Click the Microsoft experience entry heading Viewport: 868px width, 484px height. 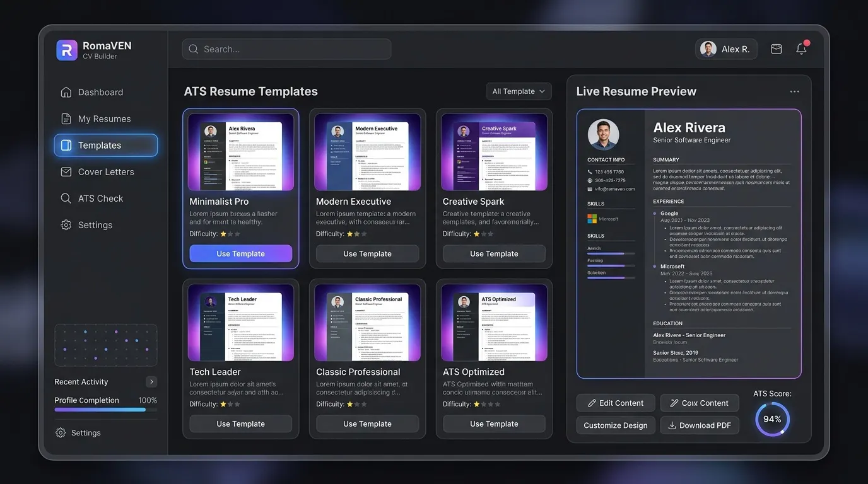tap(672, 267)
